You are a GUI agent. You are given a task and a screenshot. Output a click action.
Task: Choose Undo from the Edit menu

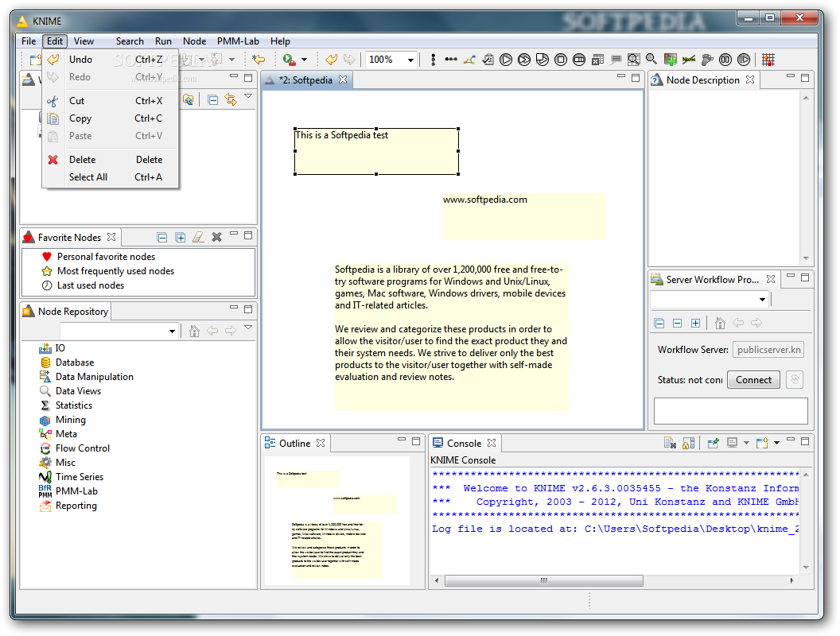tap(110, 60)
